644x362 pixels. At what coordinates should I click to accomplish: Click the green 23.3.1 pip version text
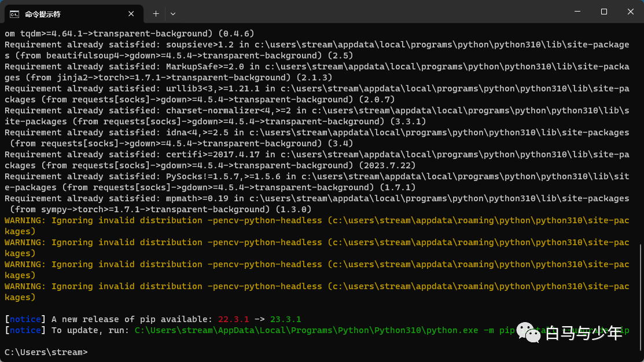(285, 319)
